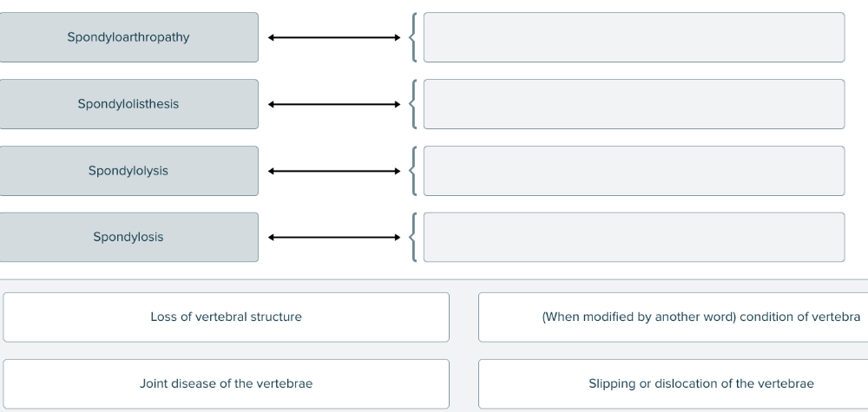This screenshot has height=412, width=868.
Task: Click the empty answer slot for Spondylolisthesis
Action: (x=634, y=104)
